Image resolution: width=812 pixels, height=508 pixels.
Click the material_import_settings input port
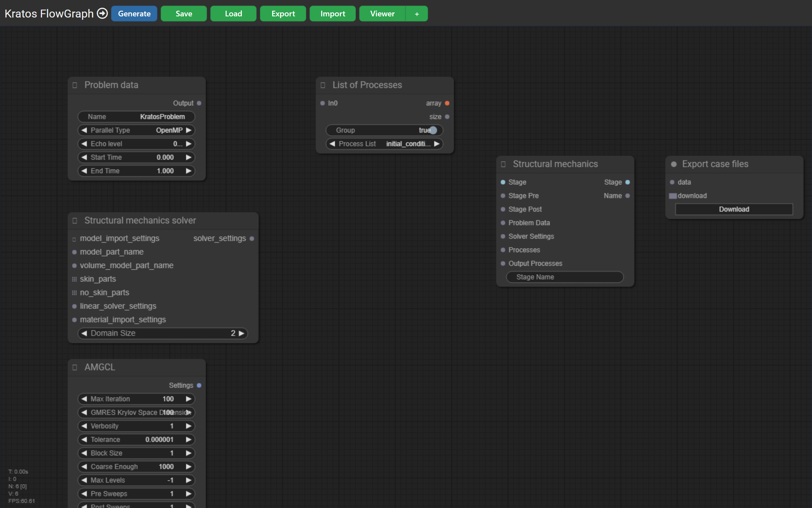pos(74,320)
